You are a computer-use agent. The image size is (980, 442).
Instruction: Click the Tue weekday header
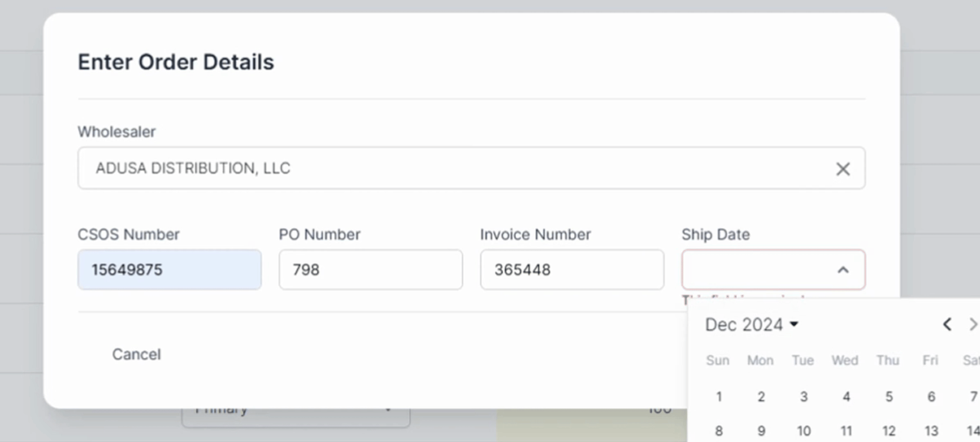tap(803, 360)
